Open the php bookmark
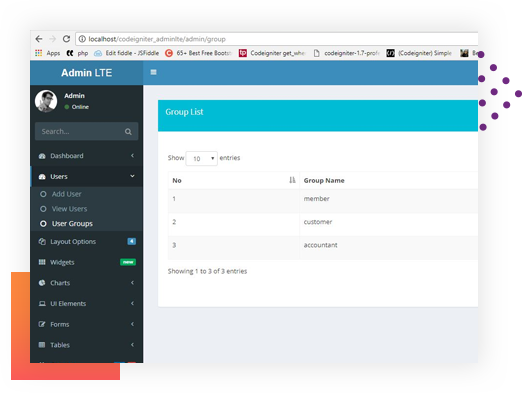The width and height of the screenshot is (522, 393). (x=78, y=53)
